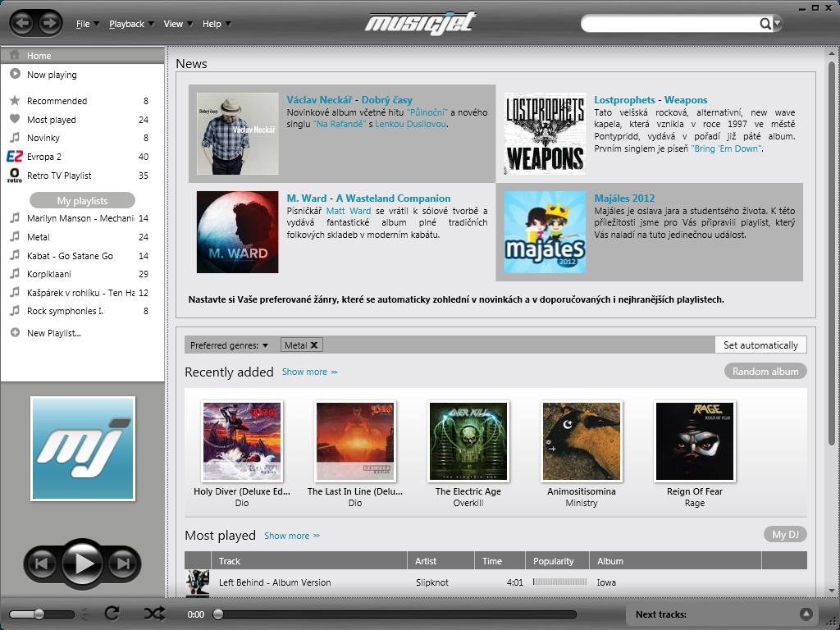Show more Most played tracks
840x630 pixels.
(x=292, y=536)
